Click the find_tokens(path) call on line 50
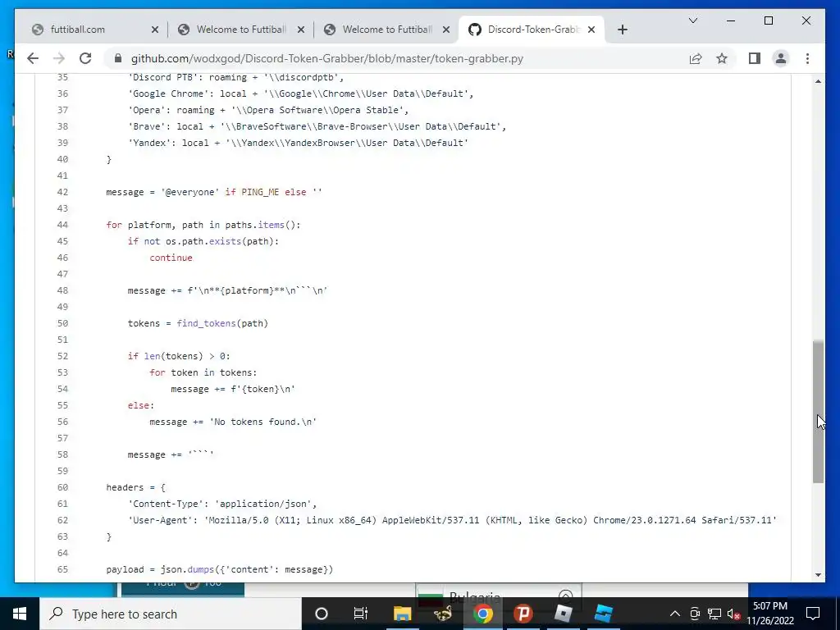Image resolution: width=840 pixels, height=630 pixels. (222, 323)
